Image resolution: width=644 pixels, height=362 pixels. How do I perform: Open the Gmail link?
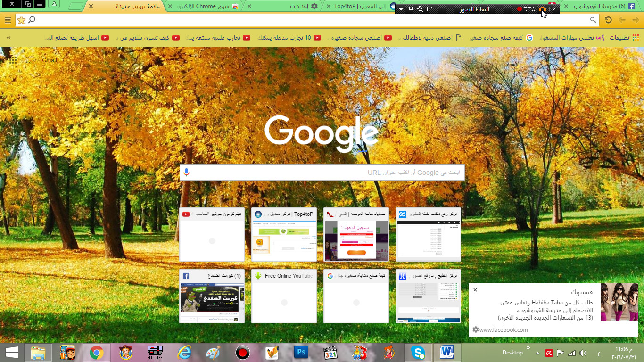click(x=49, y=60)
